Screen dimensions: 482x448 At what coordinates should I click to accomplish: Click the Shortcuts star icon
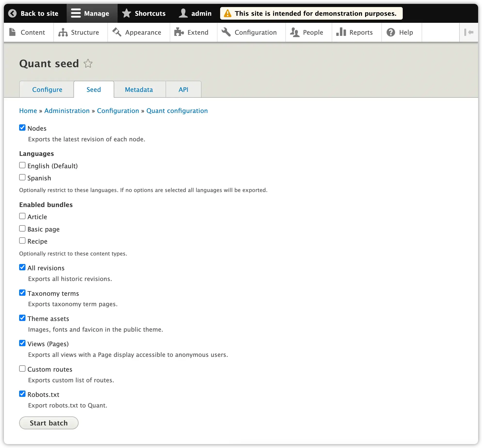tap(126, 13)
